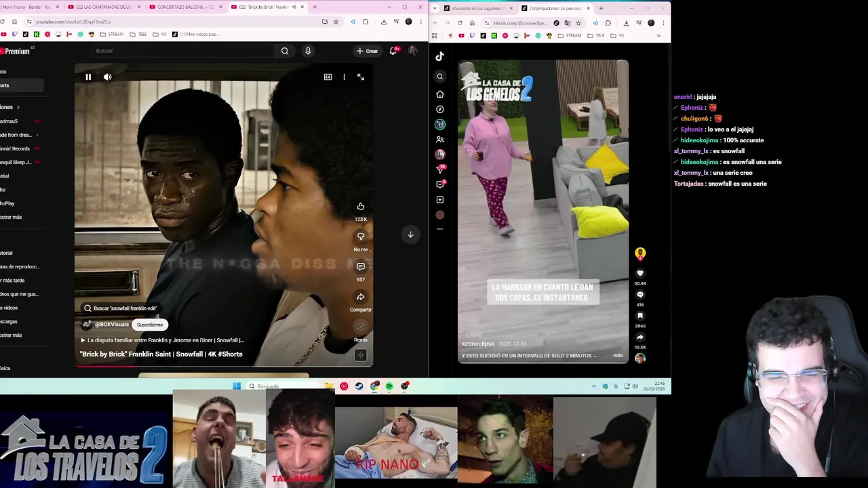Save the TikTok video with bookmark

click(x=640, y=316)
